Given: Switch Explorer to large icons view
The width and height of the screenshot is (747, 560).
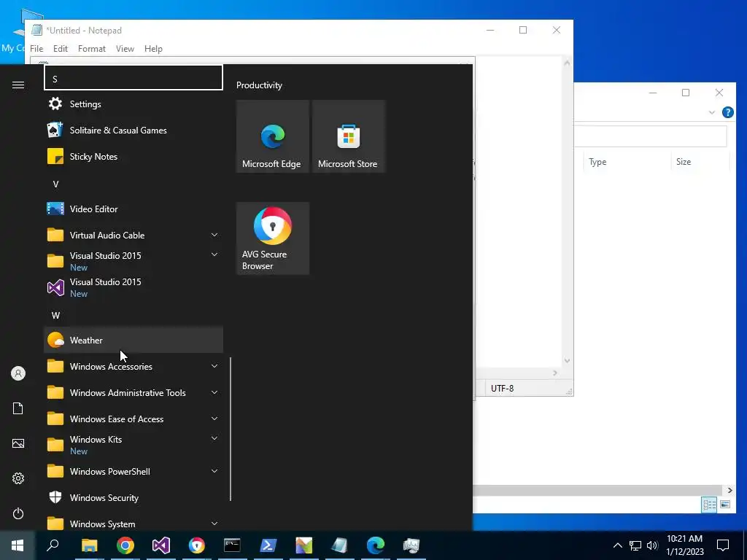Looking at the screenshot, I should [x=725, y=505].
